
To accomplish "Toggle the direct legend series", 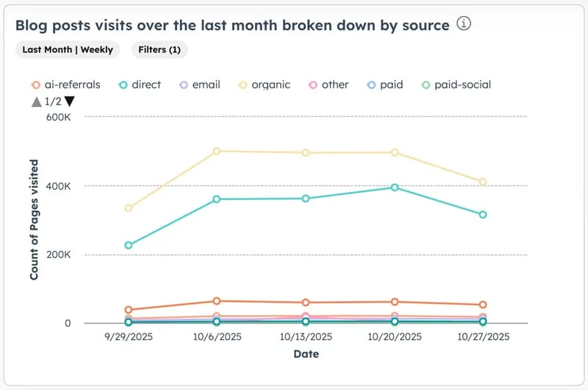I will tap(140, 85).
